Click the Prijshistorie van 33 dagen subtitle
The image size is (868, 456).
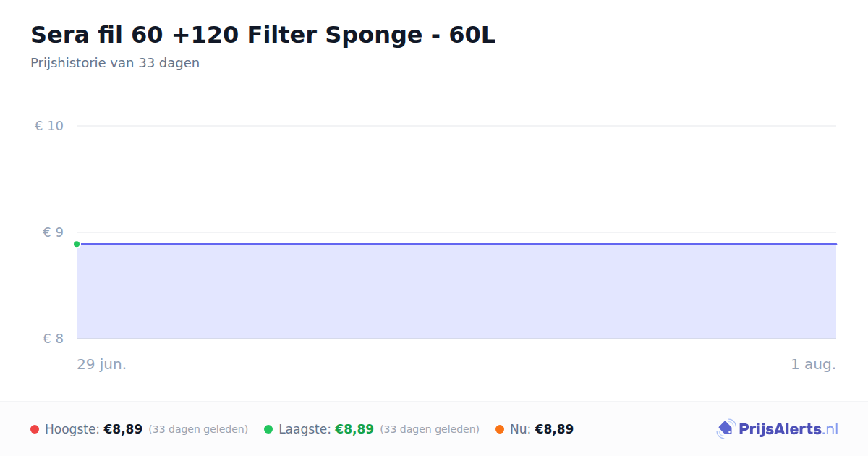[x=115, y=63]
